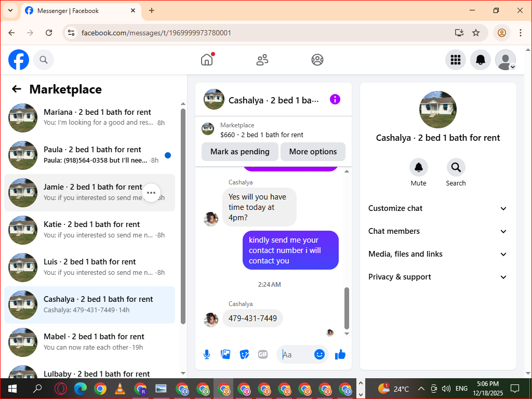Choose a sticker from the sticker icon
Screen dimensions: 532x399
click(x=244, y=354)
